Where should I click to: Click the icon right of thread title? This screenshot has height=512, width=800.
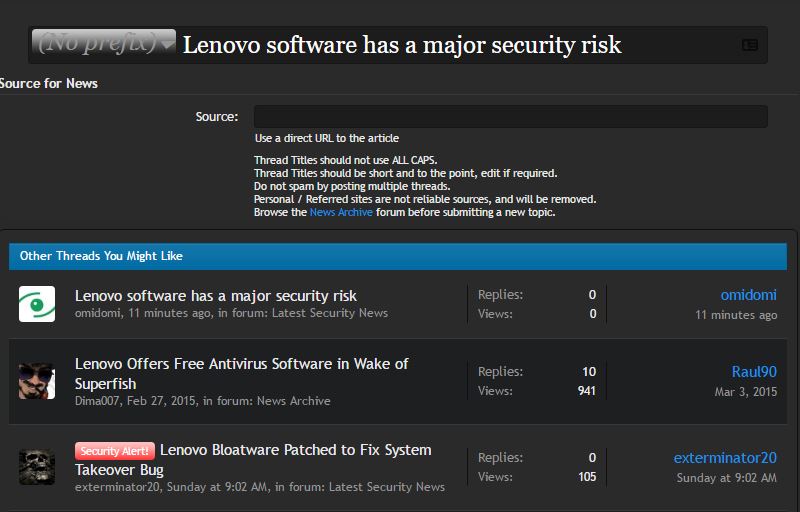[749, 45]
